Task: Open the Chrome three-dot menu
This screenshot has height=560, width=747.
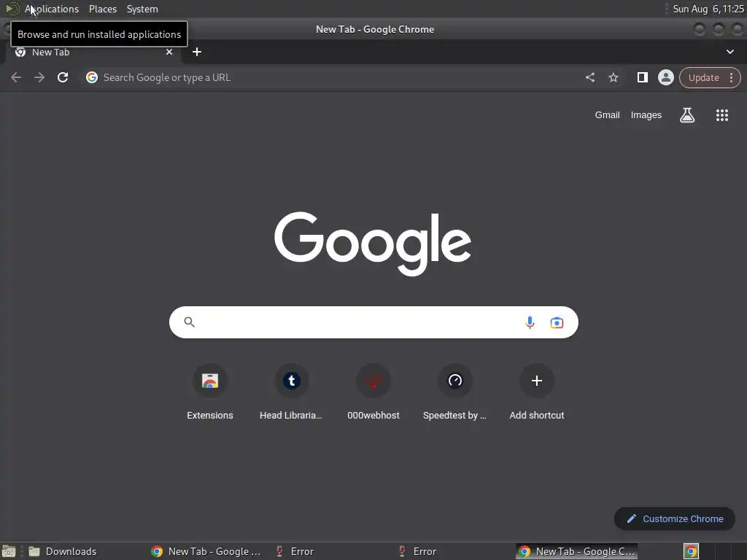Action: (731, 77)
